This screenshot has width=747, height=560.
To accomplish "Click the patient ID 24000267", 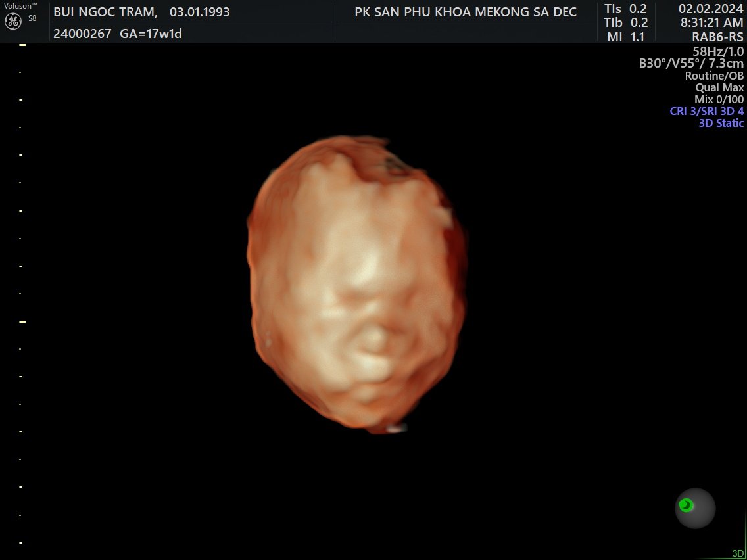I will (82, 34).
